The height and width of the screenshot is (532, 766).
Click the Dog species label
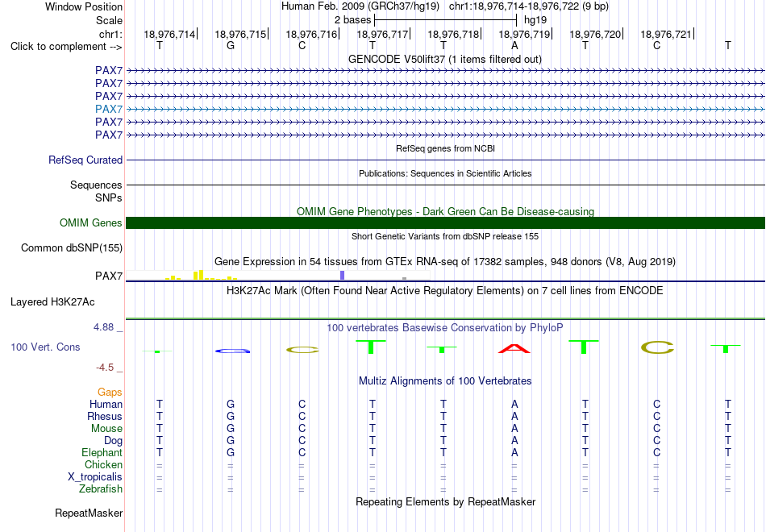click(113, 441)
